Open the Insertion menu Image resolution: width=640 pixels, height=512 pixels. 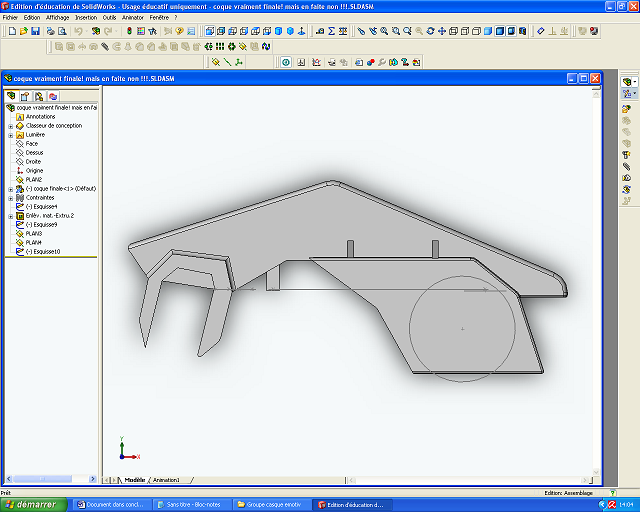point(86,17)
